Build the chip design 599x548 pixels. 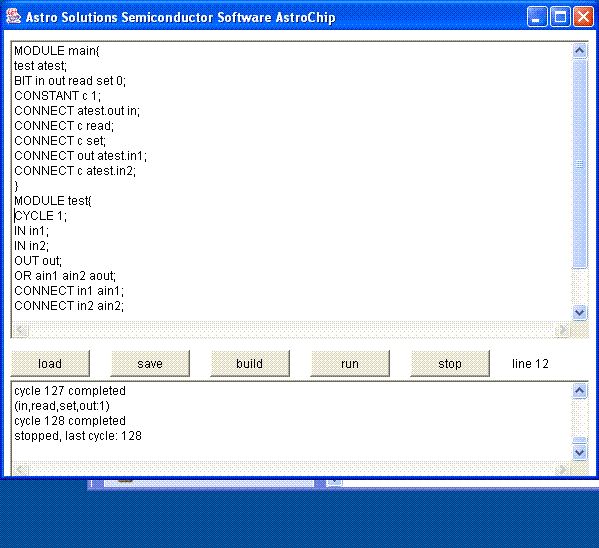click(250, 363)
